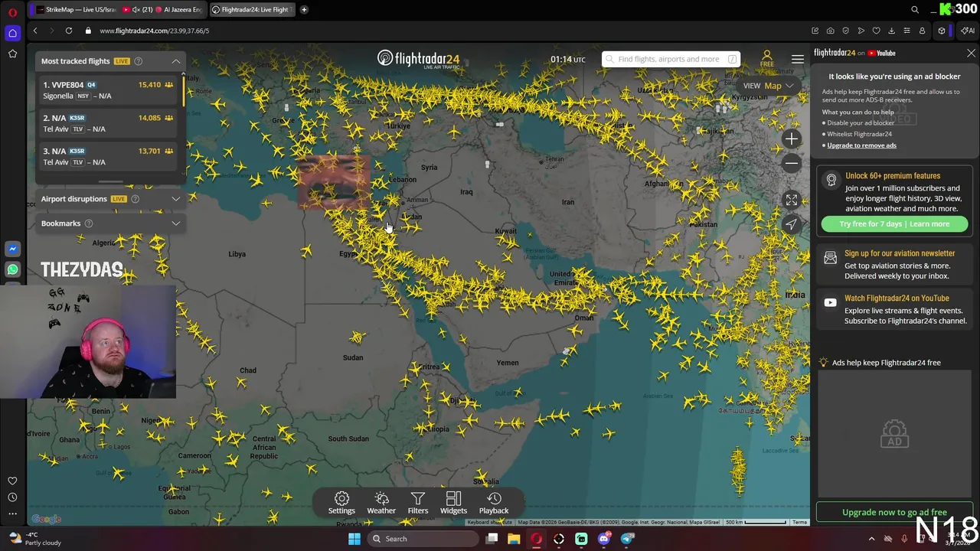Open Windows Start menu
This screenshot has width=980, height=551.
354,539
